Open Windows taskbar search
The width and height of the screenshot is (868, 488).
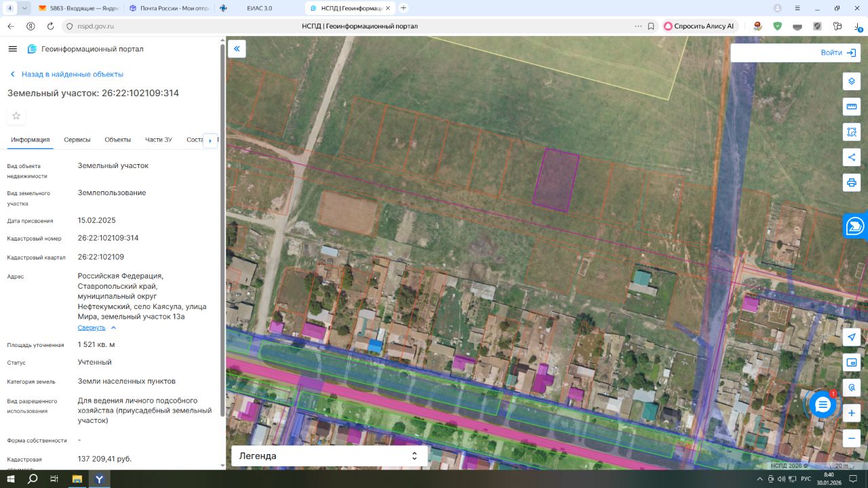point(33,479)
